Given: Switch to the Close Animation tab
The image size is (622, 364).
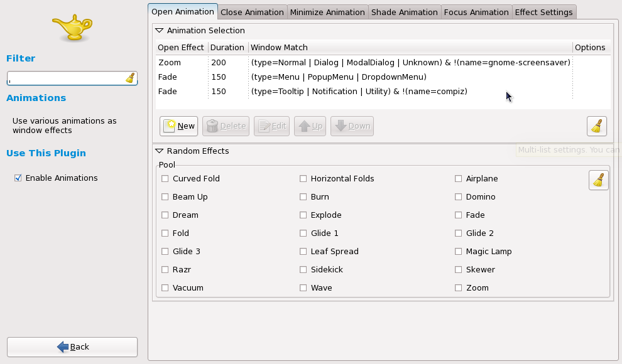Looking at the screenshot, I should [x=253, y=12].
